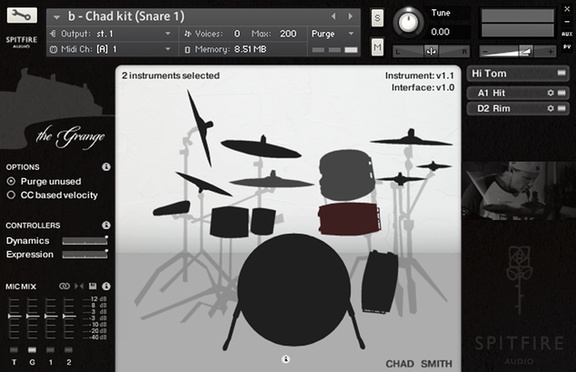Select the cowbell left of toms
Image resolution: width=576 pixels, height=372 pixels.
click(x=172, y=208)
